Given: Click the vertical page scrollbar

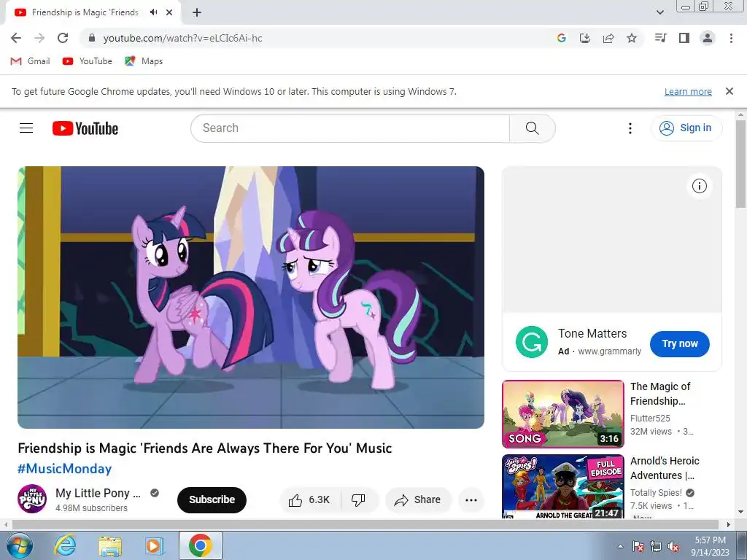Looking at the screenshot, I should [x=741, y=163].
